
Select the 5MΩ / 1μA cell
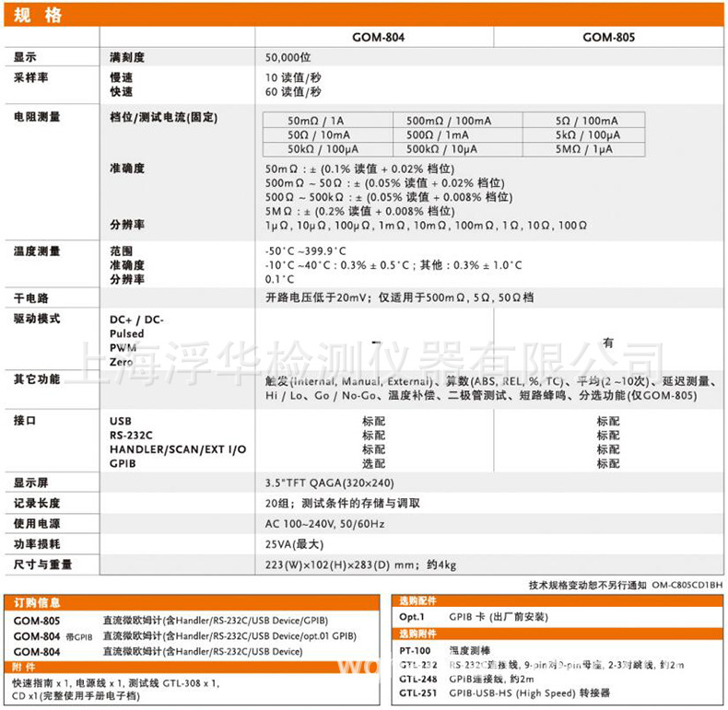(x=583, y=149)
